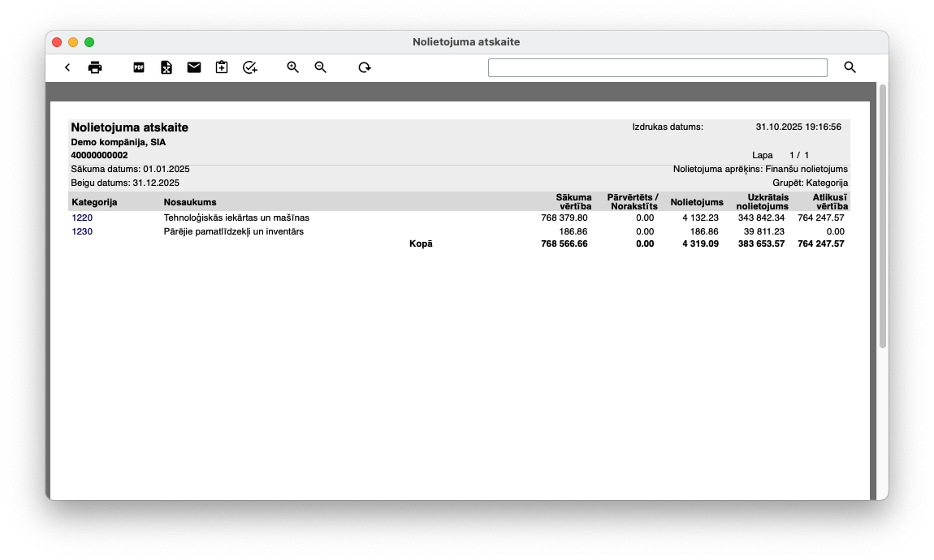Select the Tehnoloģiskās iekārtas un mašīnas row
The image size is (934, 560).
click(x=236, y=218)
